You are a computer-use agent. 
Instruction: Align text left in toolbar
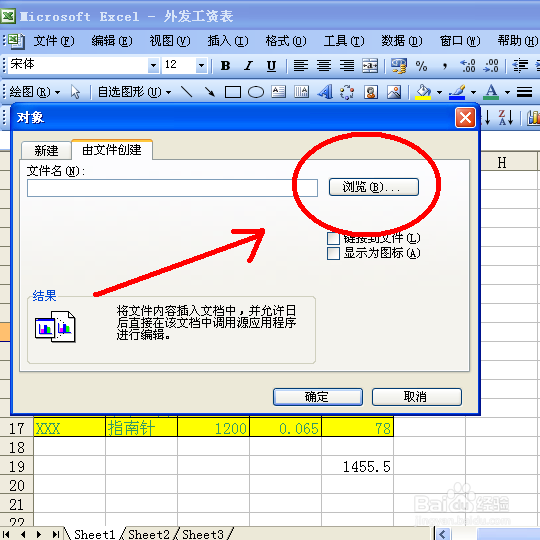(301, 65)
